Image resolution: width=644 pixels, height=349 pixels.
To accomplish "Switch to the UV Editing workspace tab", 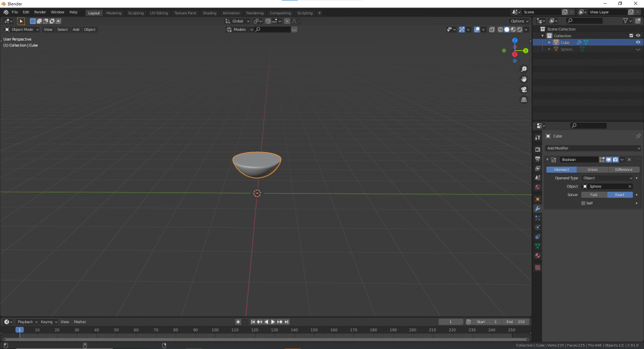I will 159,13.
